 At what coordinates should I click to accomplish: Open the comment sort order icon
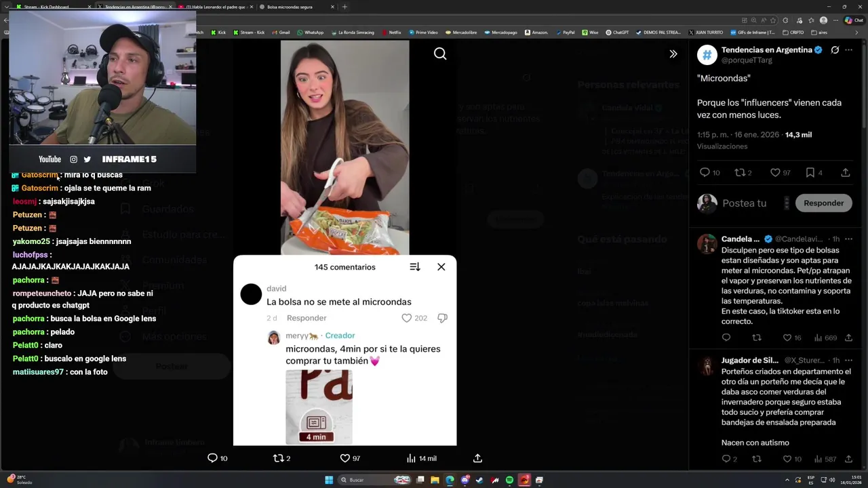(415, 267)
